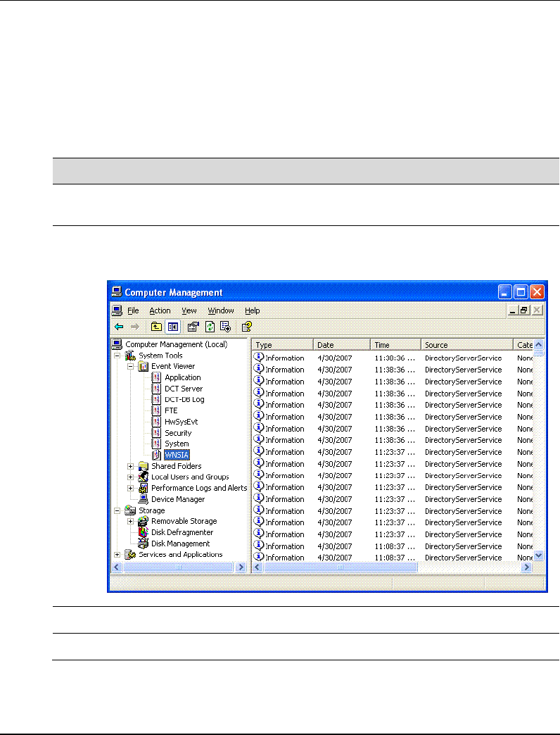Select the WNSIA log in tree
The width and height of the screenshot is (560, 735).
pyautogui.click(x=177, y=455)
